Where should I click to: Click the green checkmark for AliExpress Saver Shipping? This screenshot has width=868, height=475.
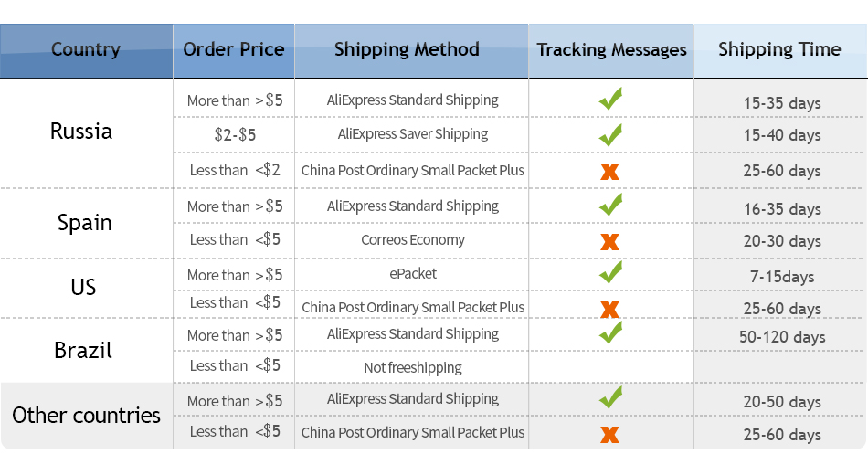[610, 134]
